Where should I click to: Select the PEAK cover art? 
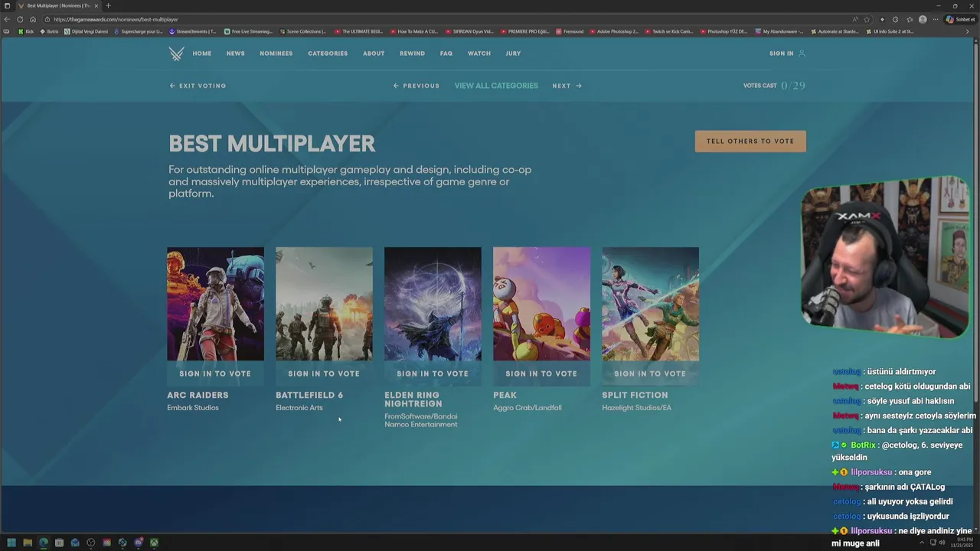click(x=542, y=304)
